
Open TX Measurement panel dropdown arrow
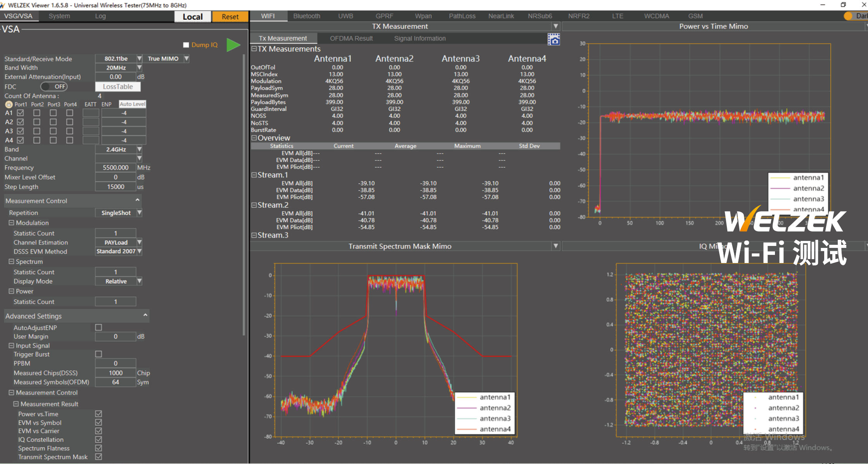(x=556, y=26)
